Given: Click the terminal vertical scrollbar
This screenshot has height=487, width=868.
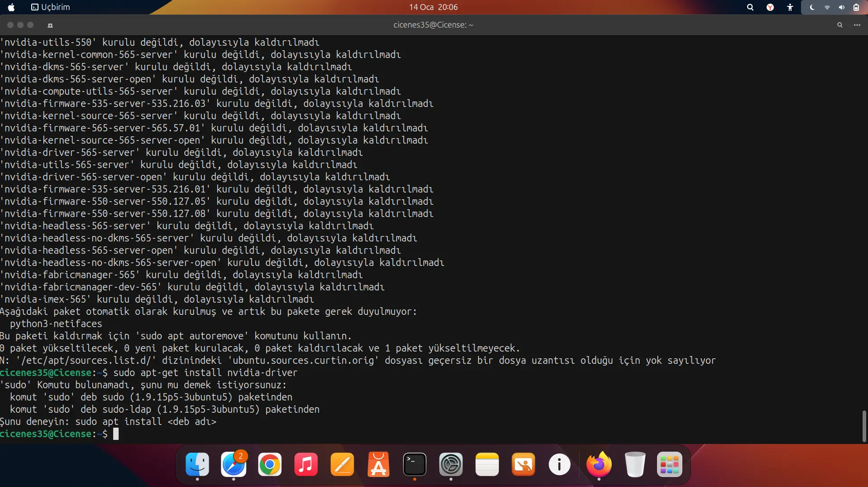Looking at the screenshot, I should click(864, 426).
